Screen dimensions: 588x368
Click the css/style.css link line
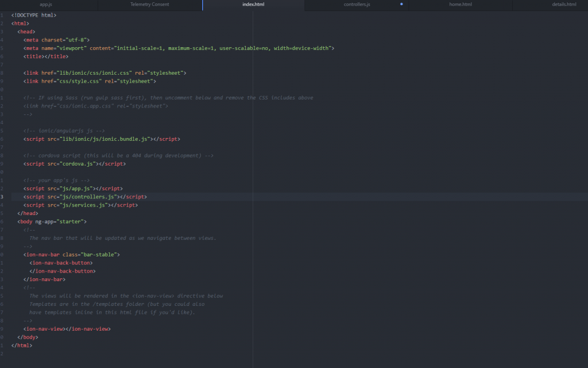tap(90, 81)
